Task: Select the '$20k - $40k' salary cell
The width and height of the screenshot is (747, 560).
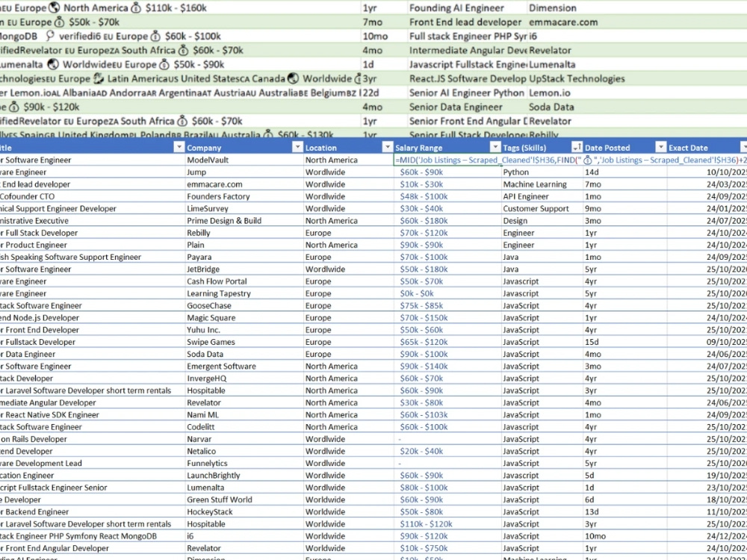Action: tap(447, 452)
